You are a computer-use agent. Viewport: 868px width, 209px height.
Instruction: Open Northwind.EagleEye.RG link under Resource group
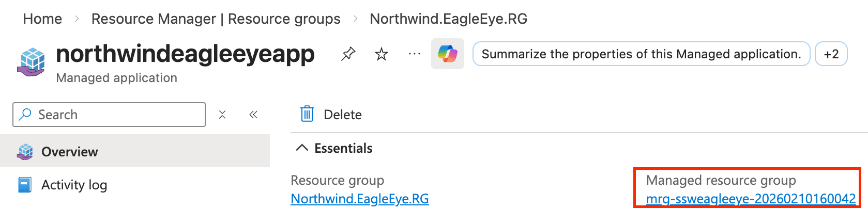pos(360,199)
